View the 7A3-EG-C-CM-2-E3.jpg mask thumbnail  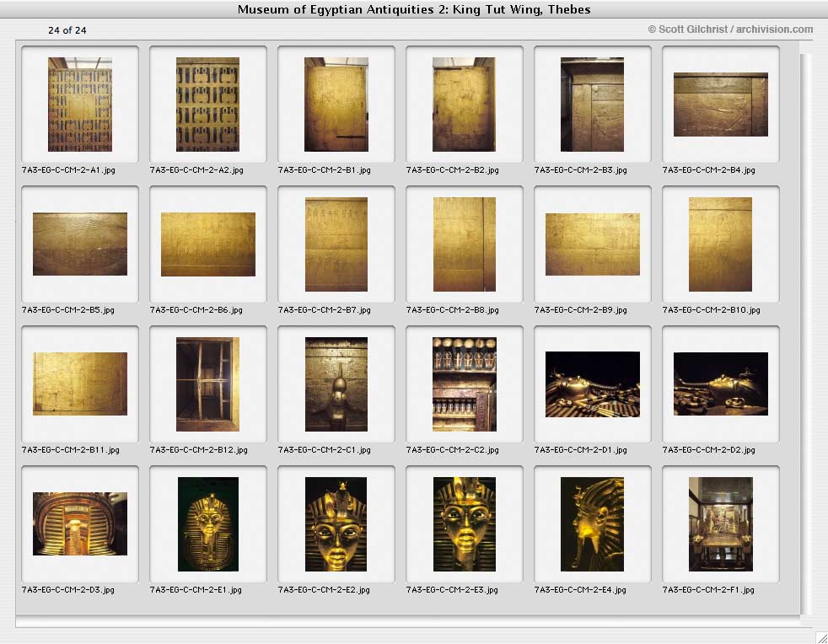464,524
